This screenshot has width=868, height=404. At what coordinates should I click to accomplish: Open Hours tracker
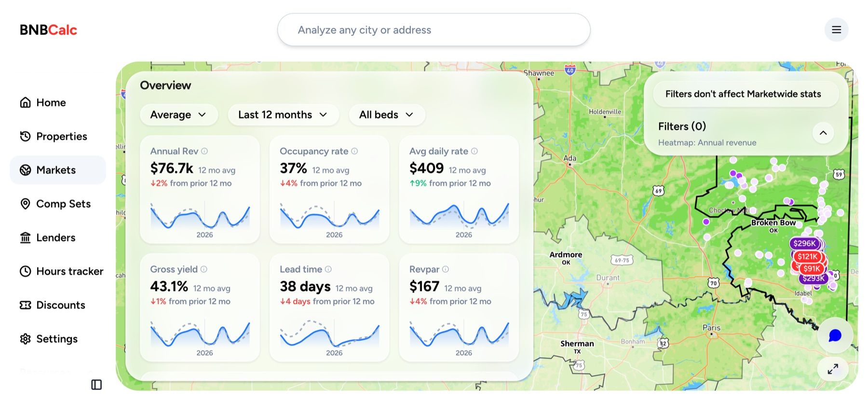tap(58, 271)
